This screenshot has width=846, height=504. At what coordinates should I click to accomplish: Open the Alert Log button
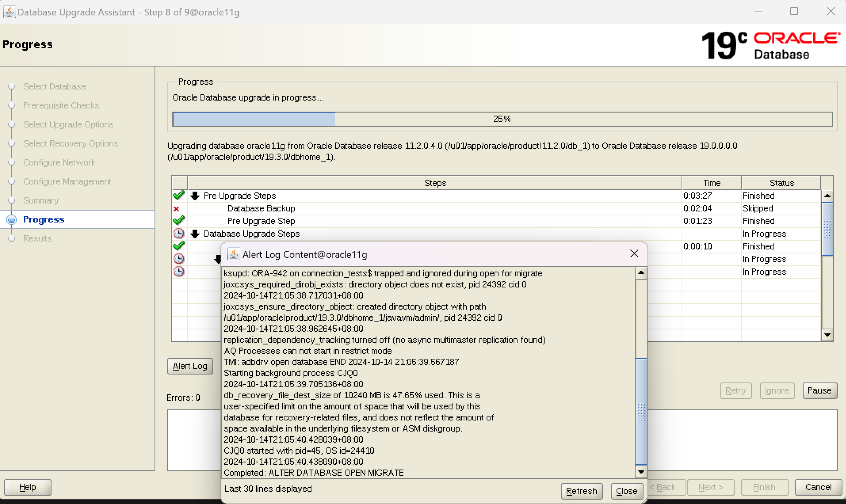pos(190,366)
